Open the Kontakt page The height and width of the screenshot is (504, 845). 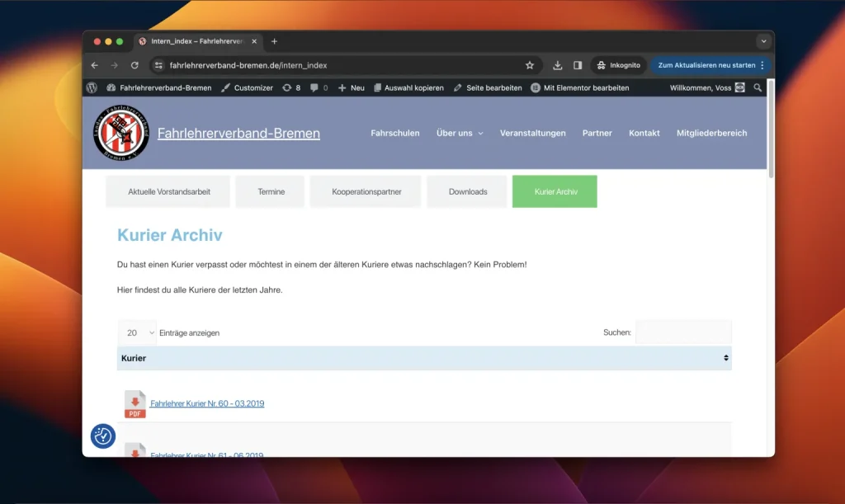pyautogui.click(x=644, y=133)
